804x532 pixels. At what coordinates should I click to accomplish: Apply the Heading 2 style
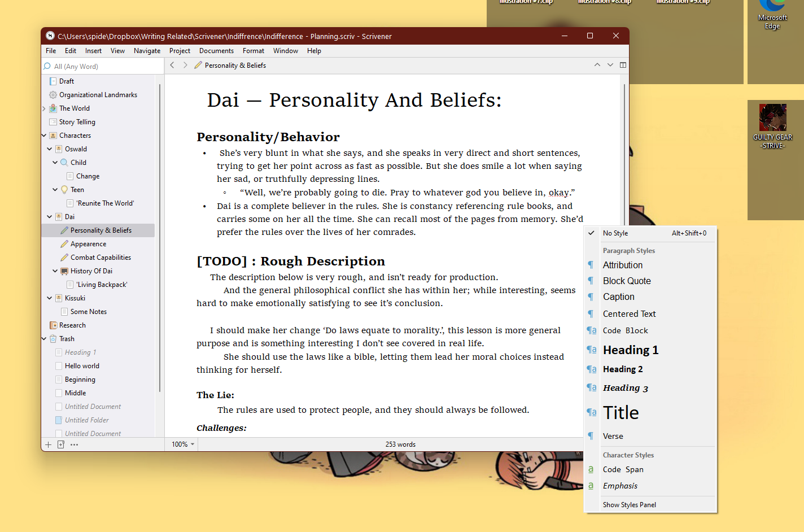tap(623, 369)
